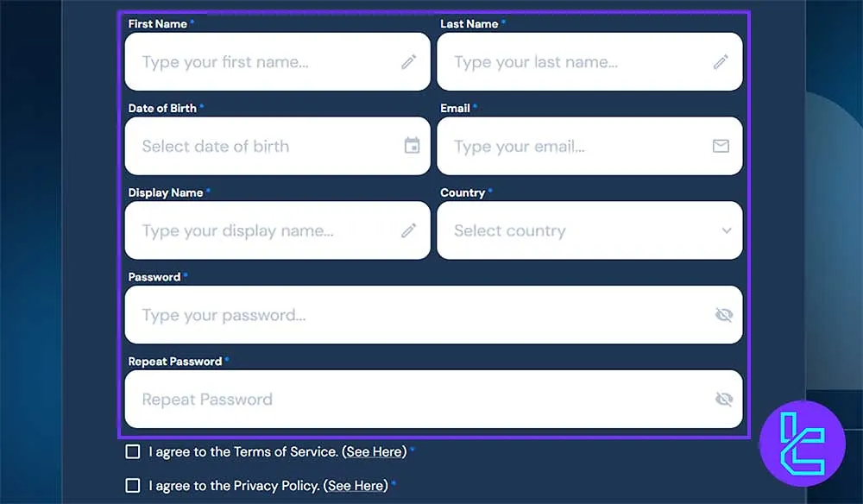Click the pencil icon in First Name field
Image resolution: width=863 pixels, height=504 pixels.
(408, 61)
